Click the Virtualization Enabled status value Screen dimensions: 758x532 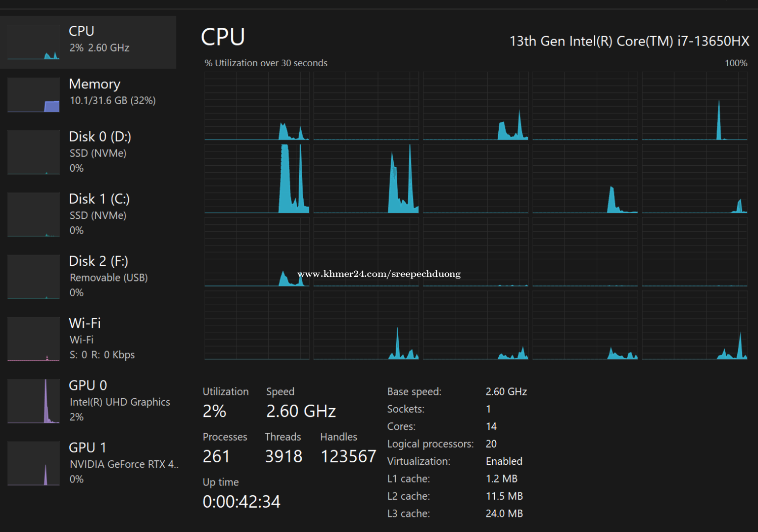point(504,461)
